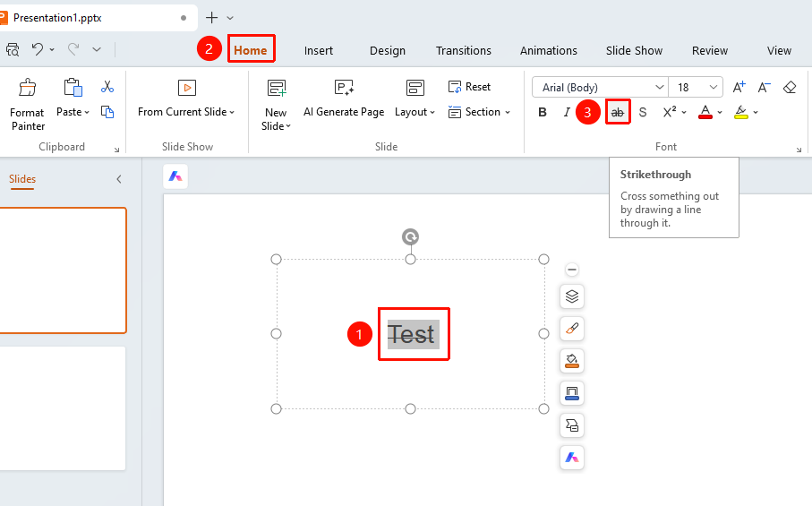Open highlight color dropdown arrow
Image resolution: width=812 pixels, height=506 pixels.
click(756, 112)
